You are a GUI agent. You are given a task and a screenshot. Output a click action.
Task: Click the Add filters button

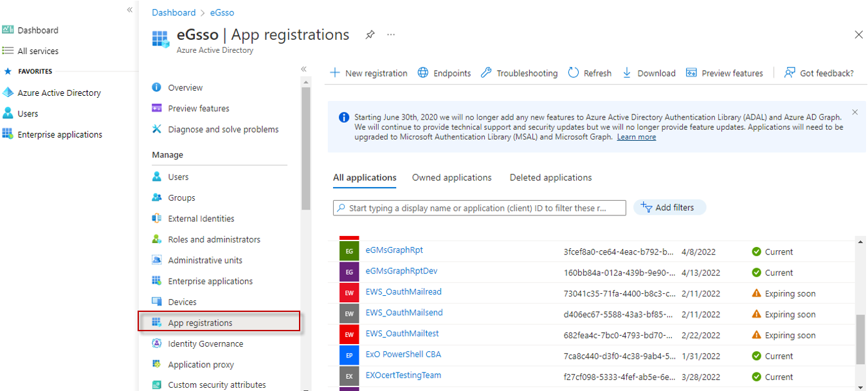(669, 208)
